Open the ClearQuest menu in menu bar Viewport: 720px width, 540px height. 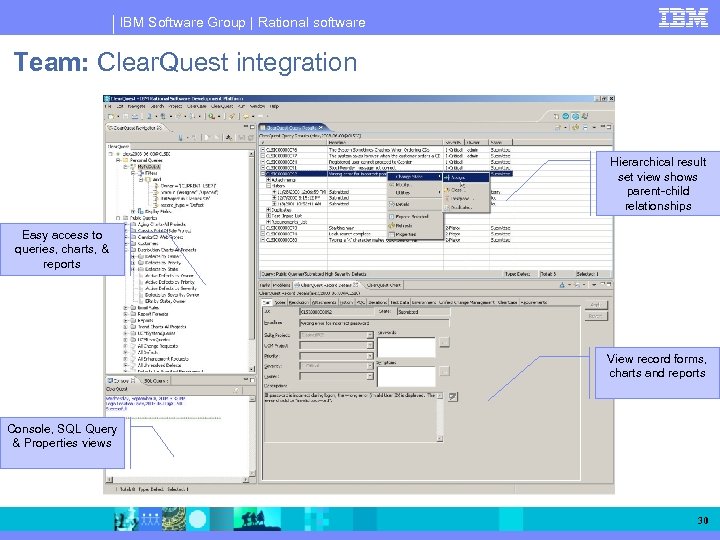pyautogui.click(x=222, y=106)
